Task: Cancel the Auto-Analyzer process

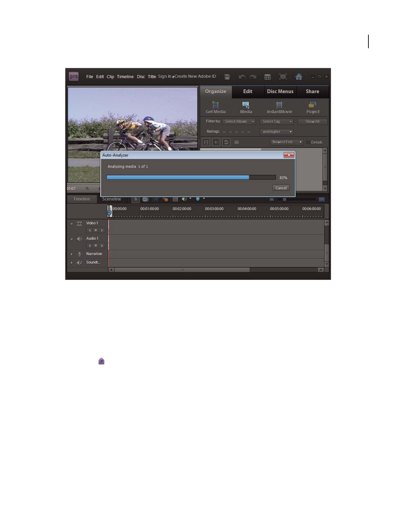Action: coord(281,188)
